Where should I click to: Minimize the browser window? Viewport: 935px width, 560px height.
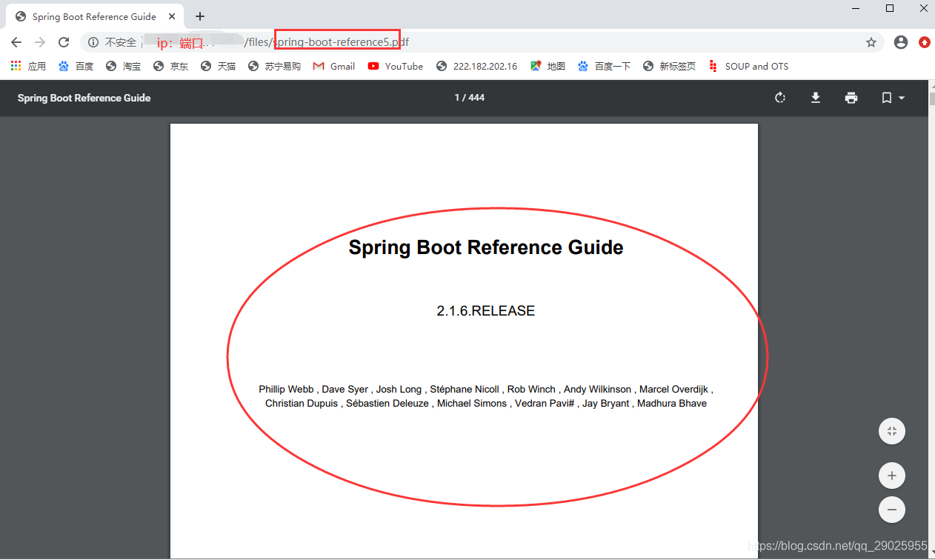856,8
